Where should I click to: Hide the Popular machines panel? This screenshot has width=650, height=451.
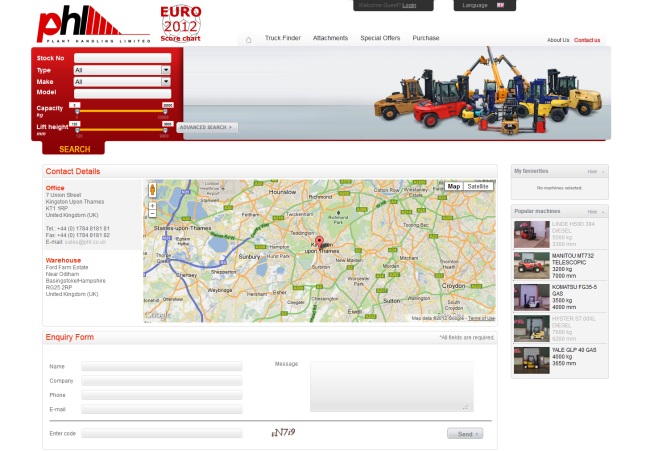coord(594,212)
